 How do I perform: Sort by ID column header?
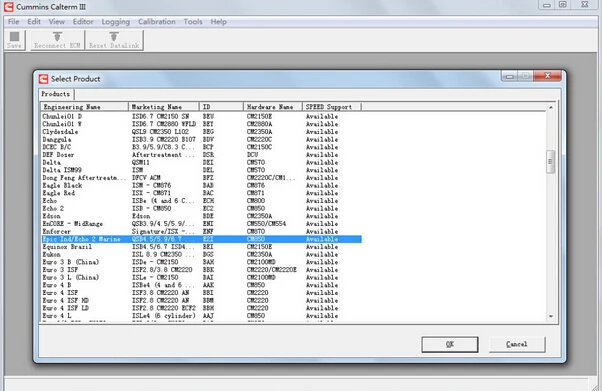221,107
